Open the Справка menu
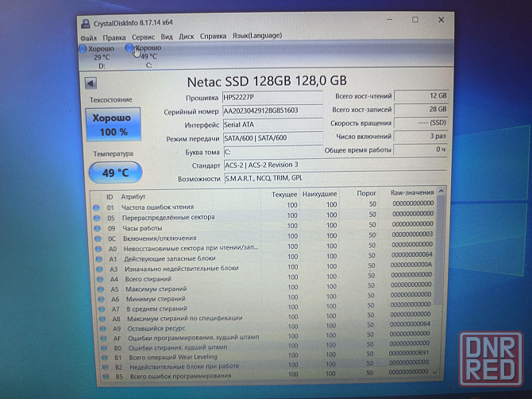The image size is (532, 399). tap(213, 36)
